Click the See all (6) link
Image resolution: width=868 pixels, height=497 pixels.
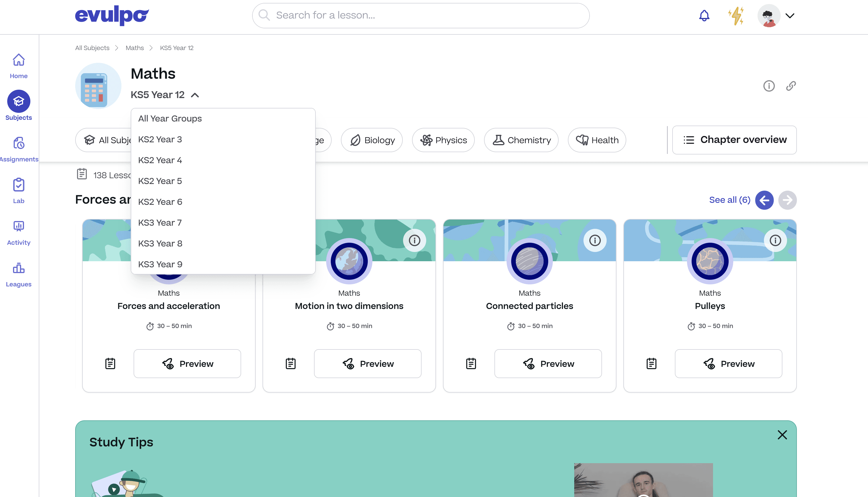730,200
